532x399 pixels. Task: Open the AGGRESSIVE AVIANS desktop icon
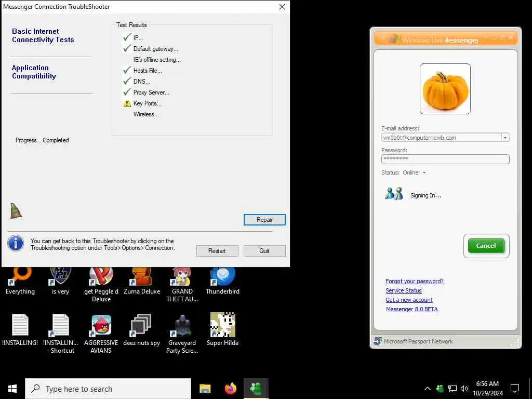click(101, 334)
